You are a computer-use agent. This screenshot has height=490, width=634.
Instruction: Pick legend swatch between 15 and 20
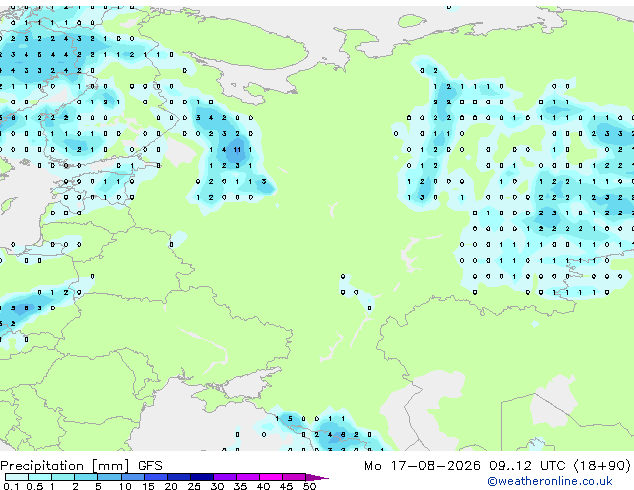tap(156, 477)
